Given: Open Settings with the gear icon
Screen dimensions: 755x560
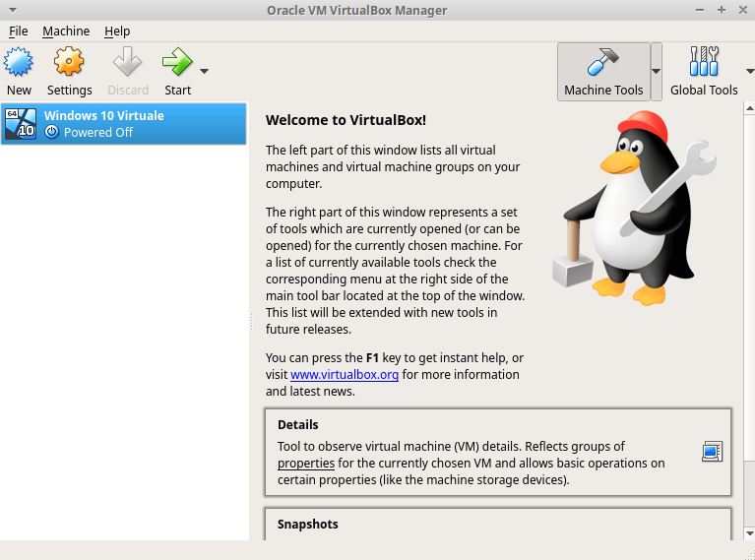Looking at the screenshot, I should point(69,64).
